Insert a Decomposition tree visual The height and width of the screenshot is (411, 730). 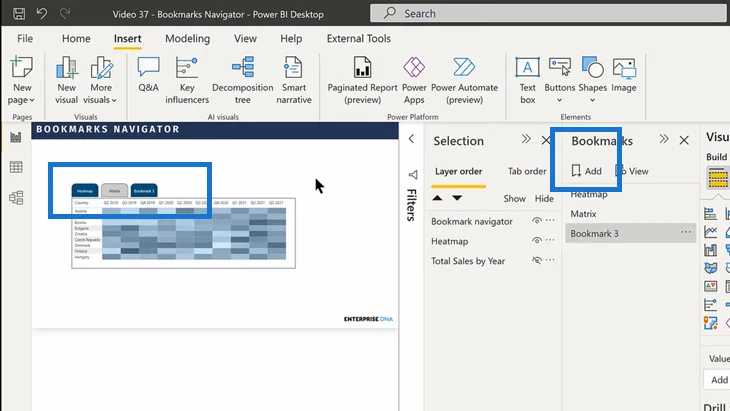coord(243,80)
